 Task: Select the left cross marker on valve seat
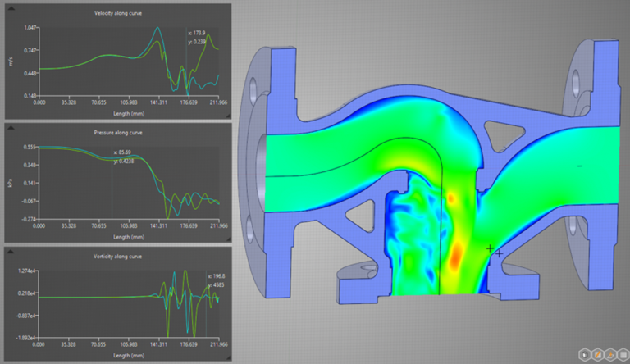pos(490,248)
